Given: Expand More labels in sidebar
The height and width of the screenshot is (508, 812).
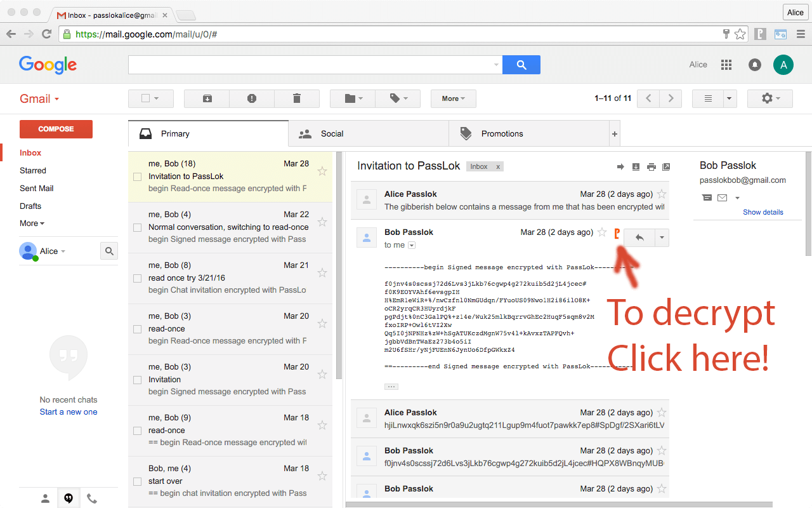Looking at the screenshot, I should tap(32, 224).
